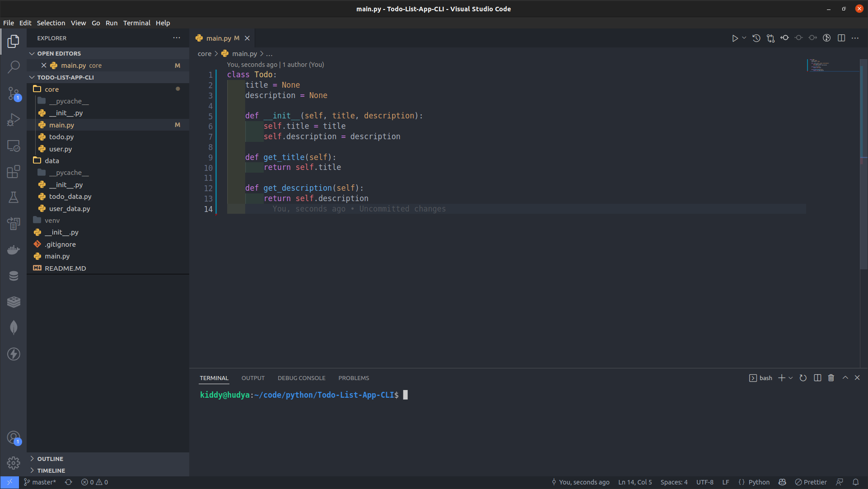This screenshot has width=868, height=489.
Task: Open the Manage gear icon
Action: [x=14, y=463]
